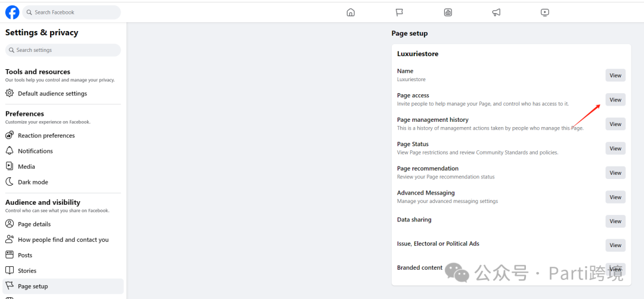View the Advanced Messaging settings
Image resolution: width=644 pixels, height=299 pixels.
click(615, 197)
